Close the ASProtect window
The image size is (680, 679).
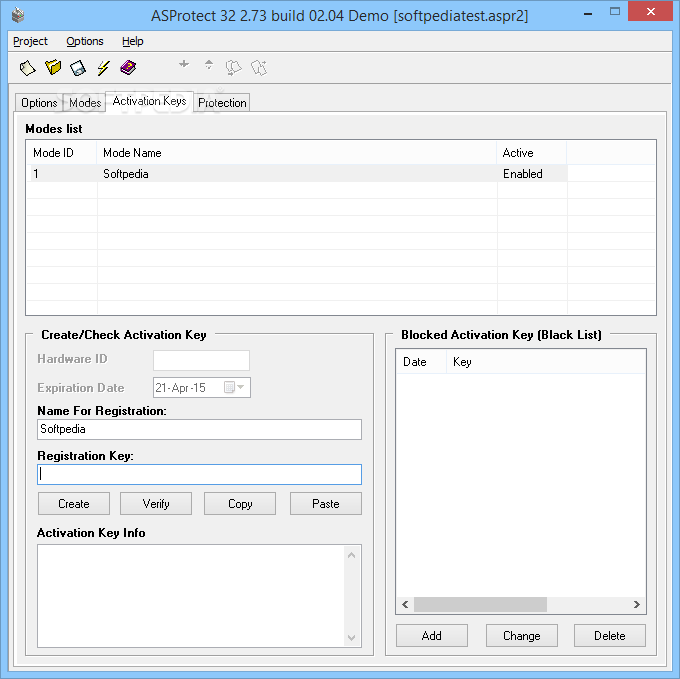651,11
